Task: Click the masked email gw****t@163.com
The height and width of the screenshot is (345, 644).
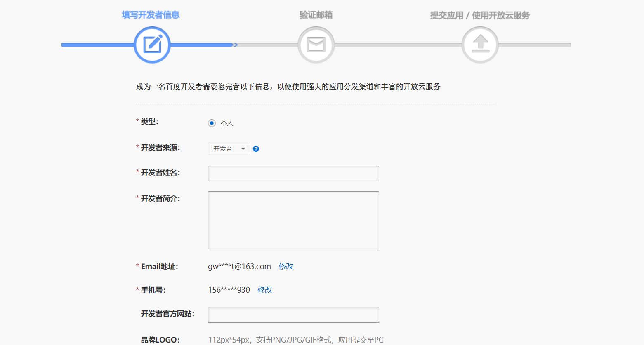Action: pos(239,266)
